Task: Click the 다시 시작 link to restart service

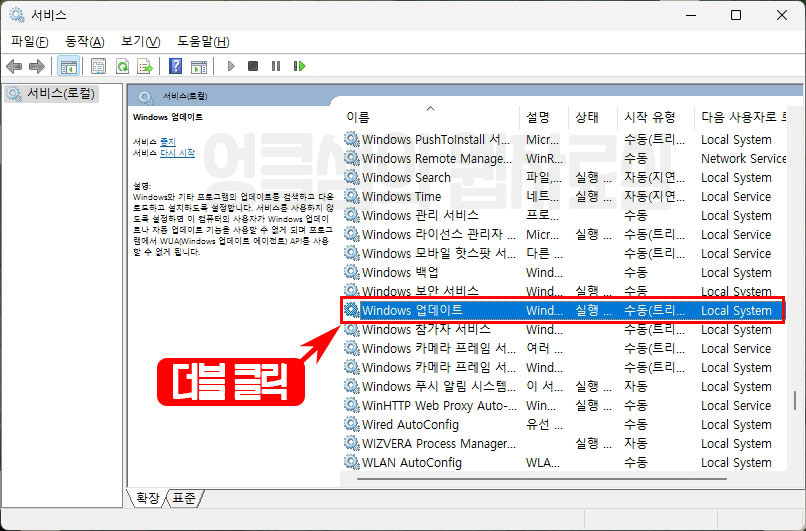Action: pyautogui.click(x=177, y=153)
